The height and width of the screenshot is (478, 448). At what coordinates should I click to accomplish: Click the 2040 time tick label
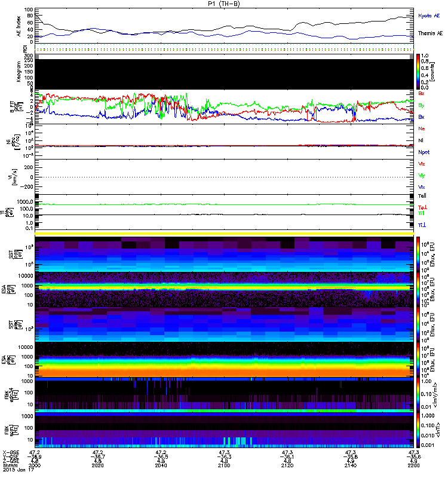pos(161,465)
